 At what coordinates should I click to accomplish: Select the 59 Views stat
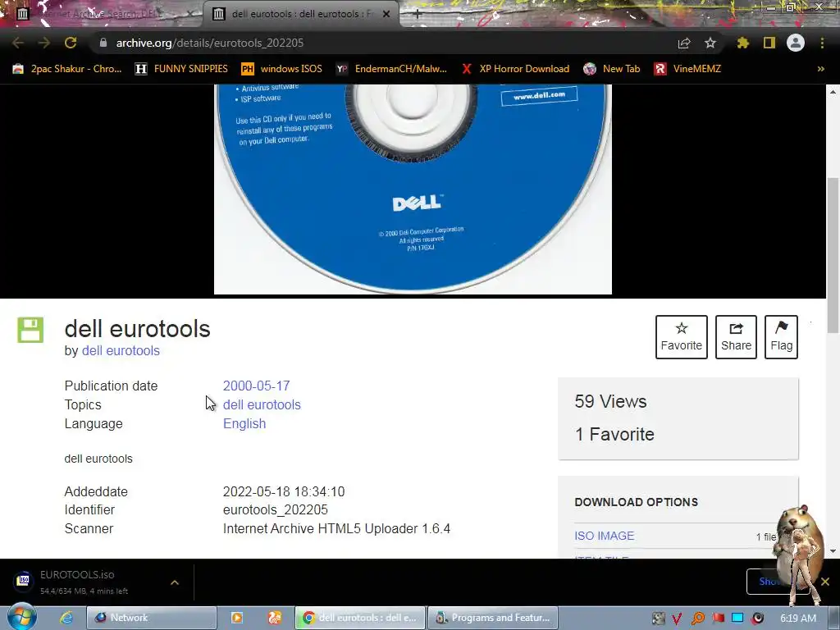pos(610,401)
